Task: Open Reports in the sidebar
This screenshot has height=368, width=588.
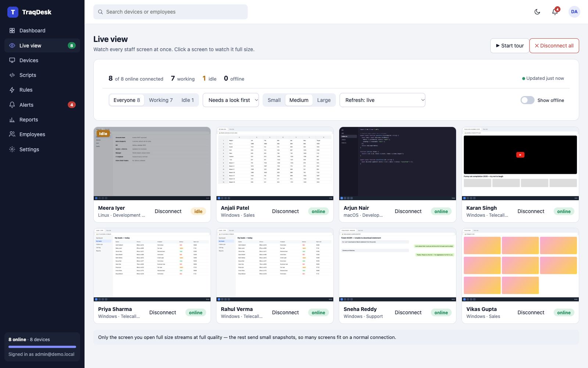Action: tap(42, 120)
